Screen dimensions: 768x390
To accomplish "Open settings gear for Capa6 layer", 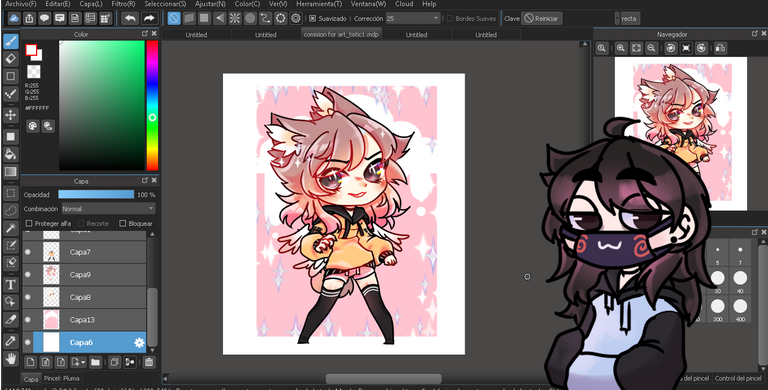I will pyautogui.click(x=139, y=342).
